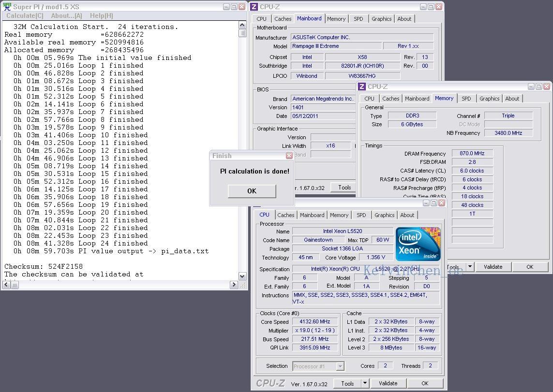Click the Level 3 cache value 8 MBytes
The image size is (553, 392).
pyautogui.click(x=391, y=348)
